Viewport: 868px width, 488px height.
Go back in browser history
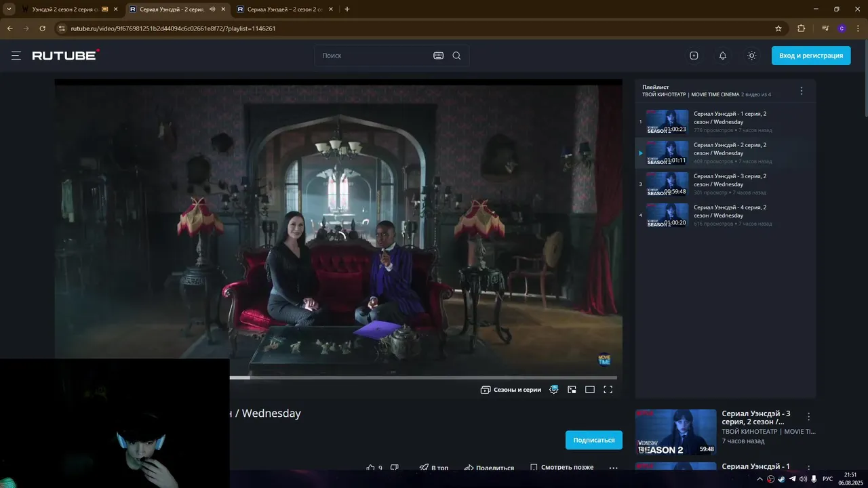tap(9, 28)
